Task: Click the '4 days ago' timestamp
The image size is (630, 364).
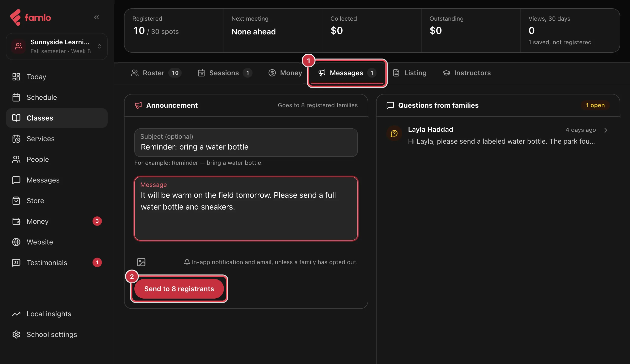Action: [x=581, y=130]
